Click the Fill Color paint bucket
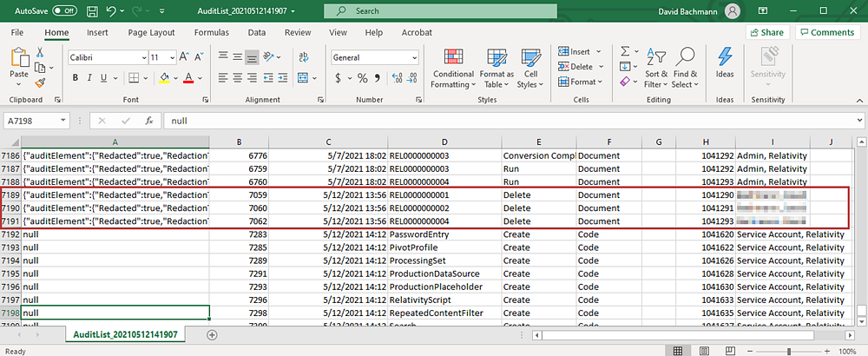This screenshot has height=356, width=868. (x=164, y=77)
